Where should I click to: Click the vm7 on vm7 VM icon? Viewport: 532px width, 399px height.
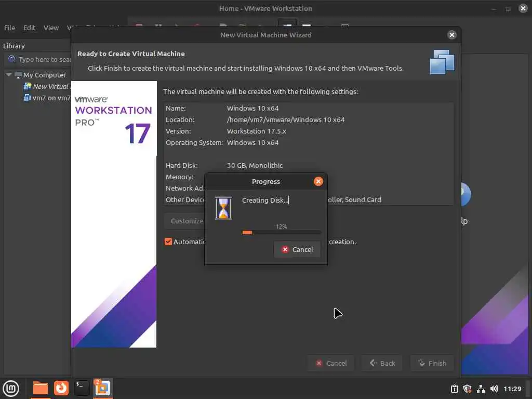coord(27,98)
